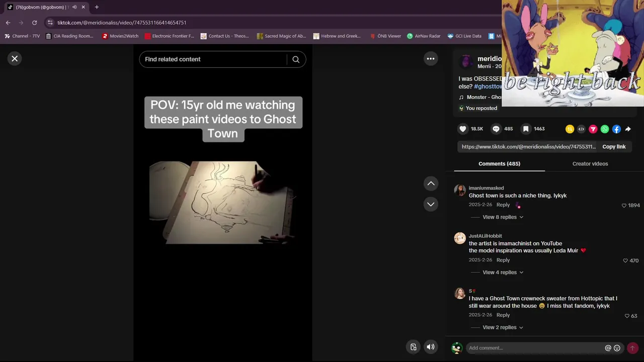The image size is (644, 362).
Task: Click the drawing video to pause
Action: (x=222, y=203)
